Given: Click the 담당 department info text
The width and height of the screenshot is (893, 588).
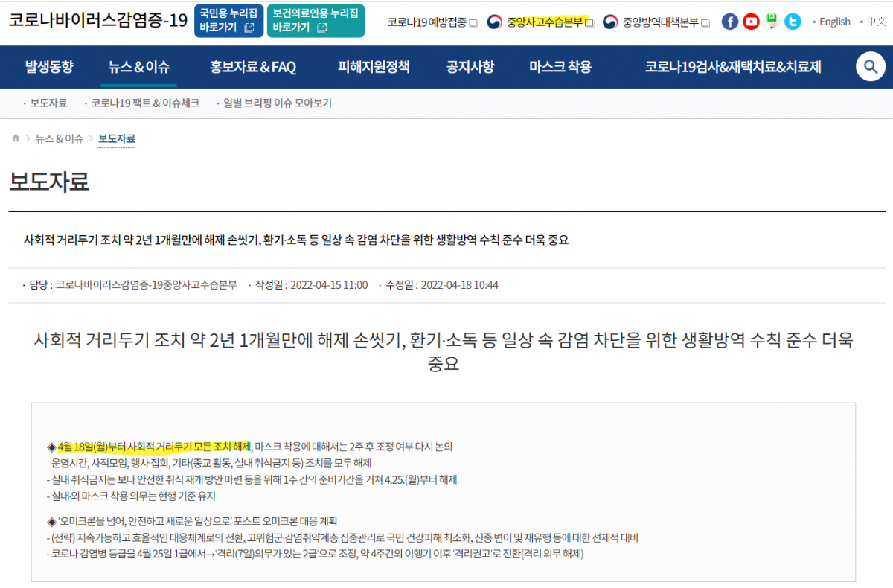Looking at the screenshot, I should point(133,285).
